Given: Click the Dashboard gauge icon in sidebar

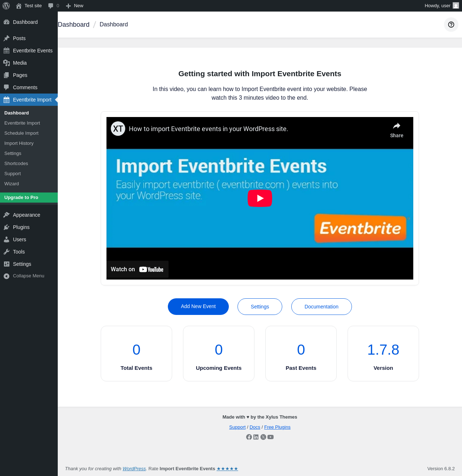Looking at the screenshot, I should [x=6, y=22].
